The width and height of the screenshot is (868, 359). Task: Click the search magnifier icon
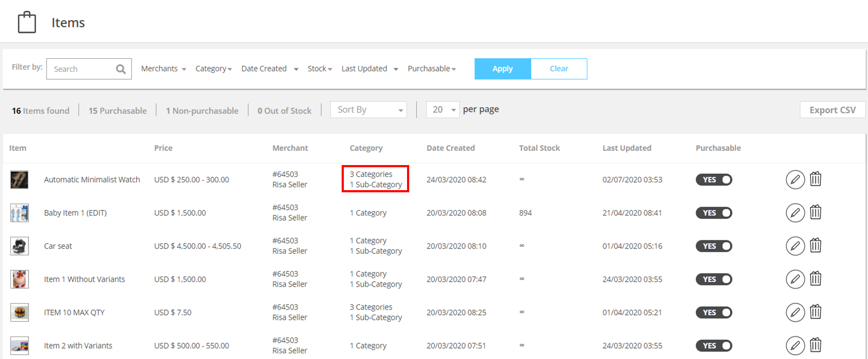[x=121, y=69]
